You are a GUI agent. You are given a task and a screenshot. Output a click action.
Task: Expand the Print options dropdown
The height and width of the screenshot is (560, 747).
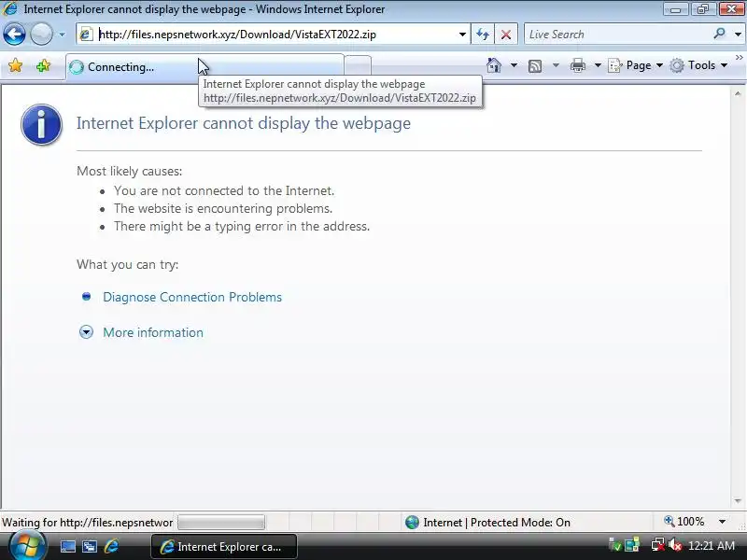click(598, 65)
